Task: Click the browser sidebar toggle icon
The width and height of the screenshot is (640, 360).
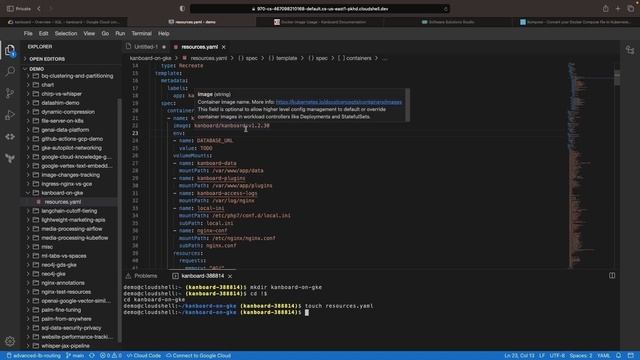Action: tap(10, 9)
